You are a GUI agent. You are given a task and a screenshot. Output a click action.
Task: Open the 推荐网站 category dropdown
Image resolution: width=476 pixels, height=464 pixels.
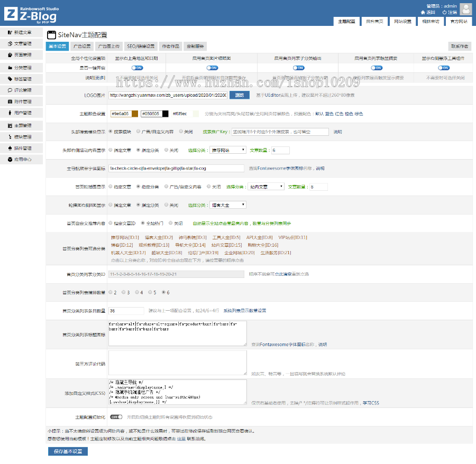coord(228,150)
